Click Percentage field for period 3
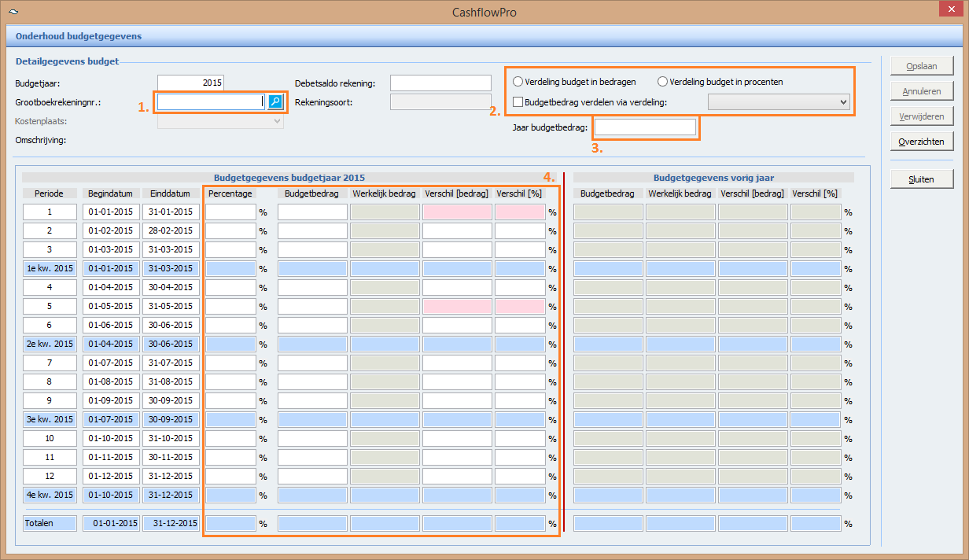 [x=230, y=249]
